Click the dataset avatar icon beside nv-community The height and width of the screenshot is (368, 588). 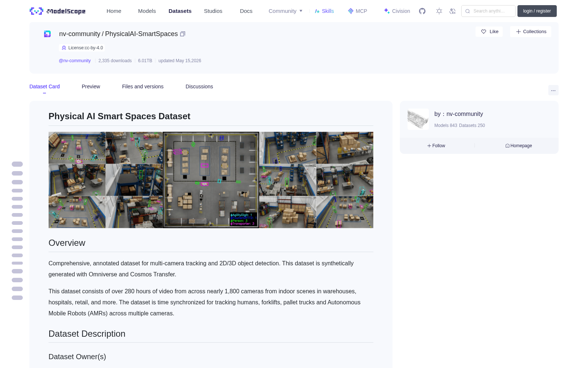point(47,34)
